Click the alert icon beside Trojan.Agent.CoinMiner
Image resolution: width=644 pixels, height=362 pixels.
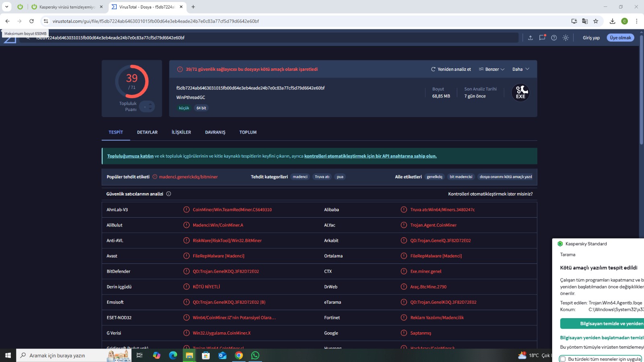[x=404, y=225]
